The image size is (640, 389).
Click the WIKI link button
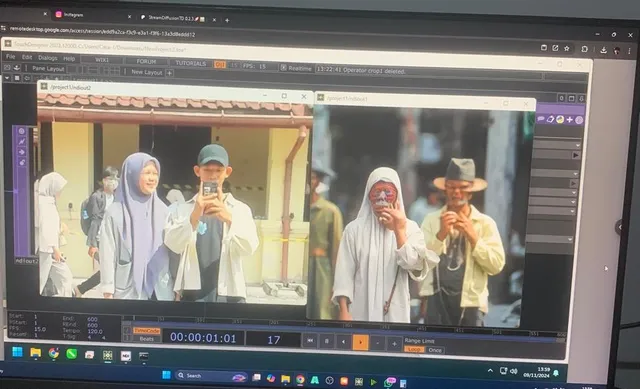(x=102, y=60)
